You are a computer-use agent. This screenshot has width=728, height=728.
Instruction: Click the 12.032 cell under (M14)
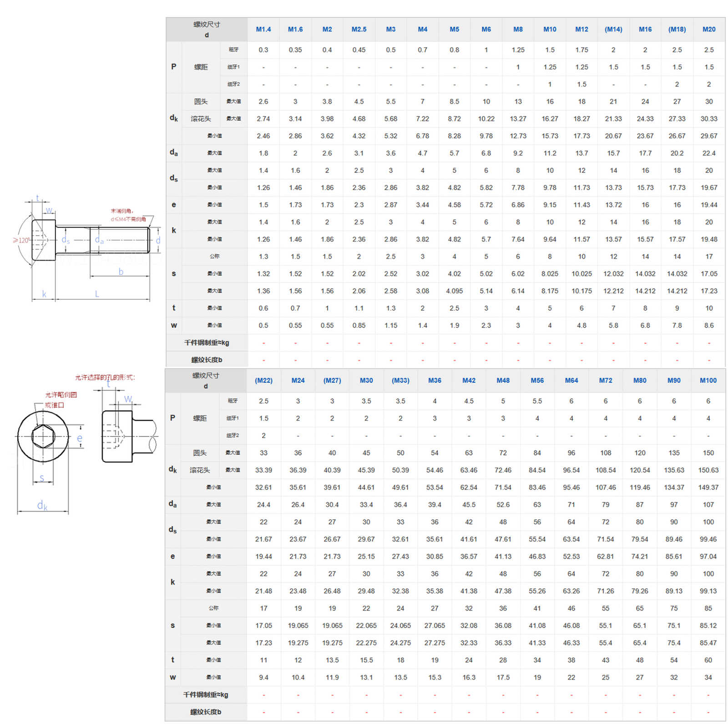[613, 273]
